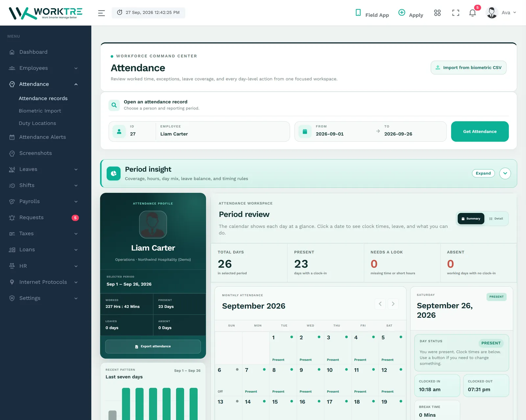Open the Field App phone icon

click(x=358, y=12)
